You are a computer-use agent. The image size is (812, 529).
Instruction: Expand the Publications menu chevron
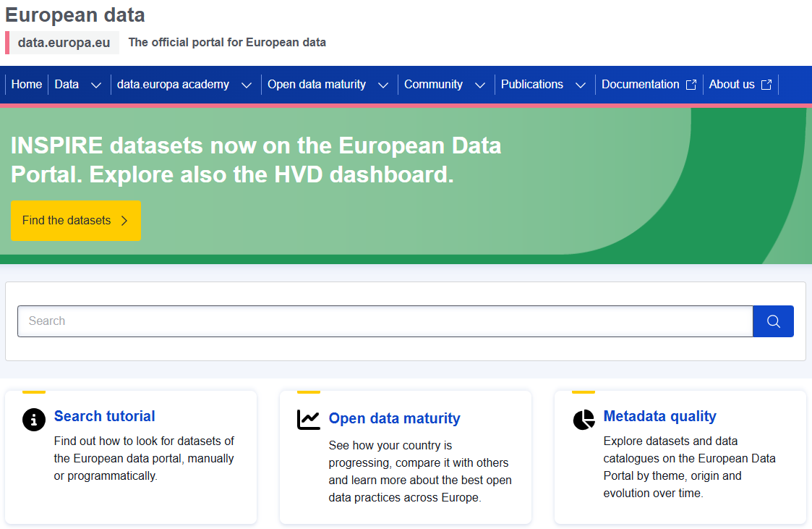click(581, 85)
